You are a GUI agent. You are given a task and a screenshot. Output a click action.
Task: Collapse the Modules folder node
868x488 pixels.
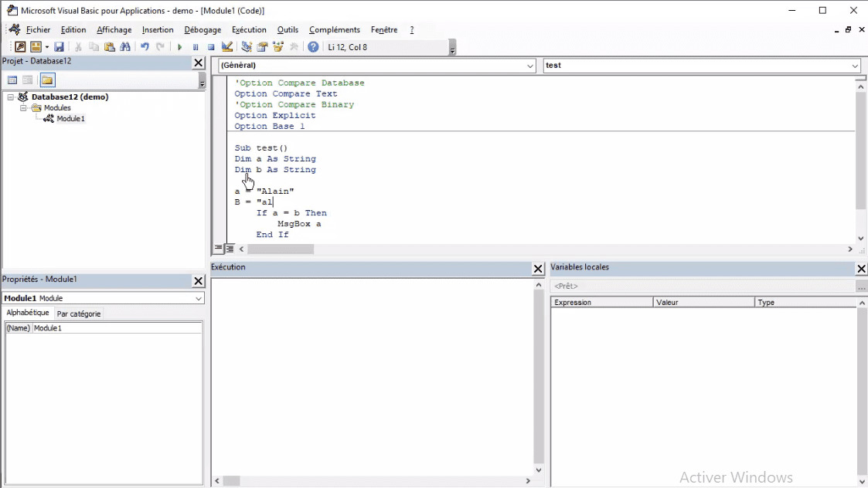coord(23,108)
